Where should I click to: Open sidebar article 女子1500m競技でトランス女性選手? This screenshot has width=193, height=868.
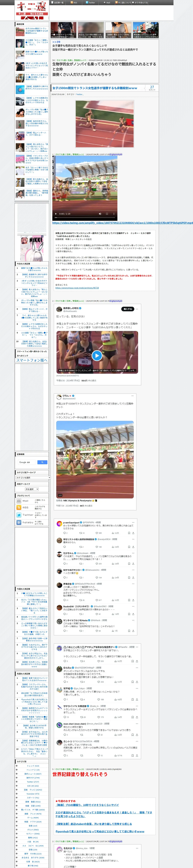(37, 31)
